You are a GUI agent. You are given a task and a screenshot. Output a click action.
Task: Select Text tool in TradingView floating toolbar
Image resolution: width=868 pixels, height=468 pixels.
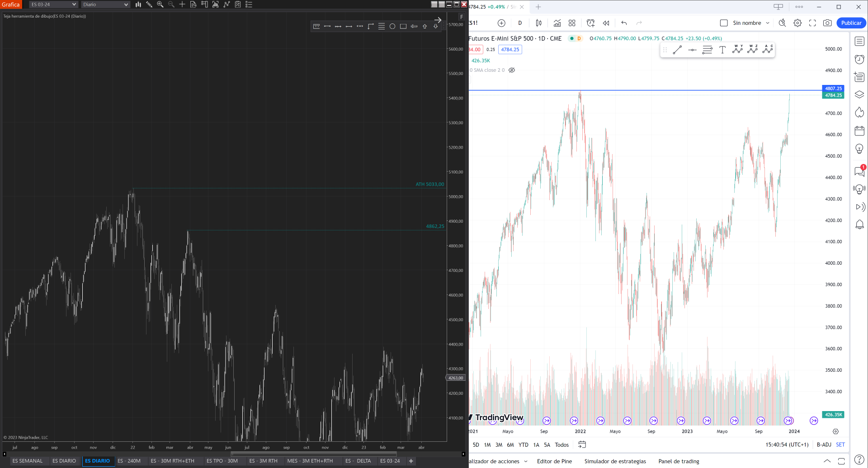(x=722, y=50)
